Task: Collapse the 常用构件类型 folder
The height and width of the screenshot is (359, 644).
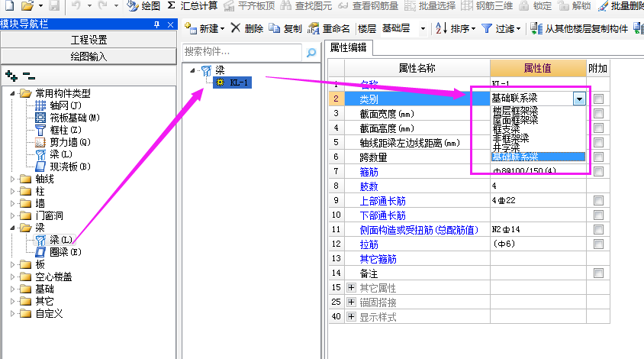Action: click(x=12, y=93)
